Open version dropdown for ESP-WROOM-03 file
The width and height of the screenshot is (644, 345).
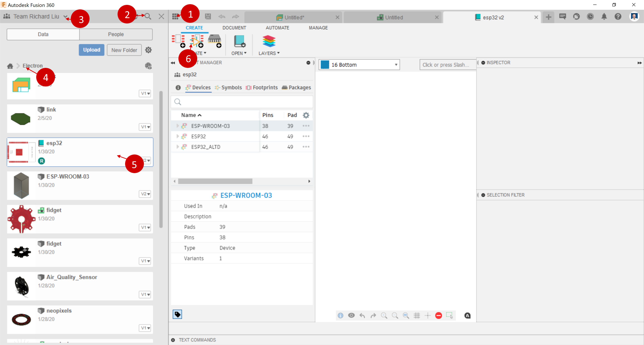pos(145,194)
